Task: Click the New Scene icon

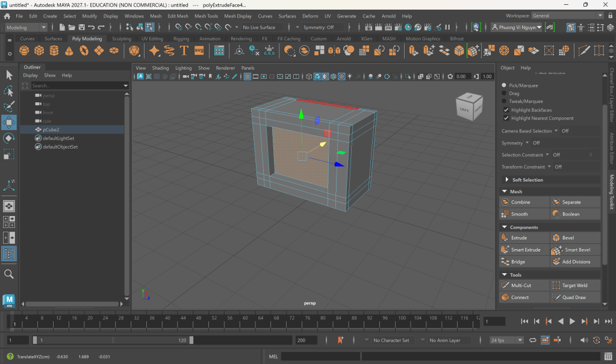Action: click(x=61, y=27)
